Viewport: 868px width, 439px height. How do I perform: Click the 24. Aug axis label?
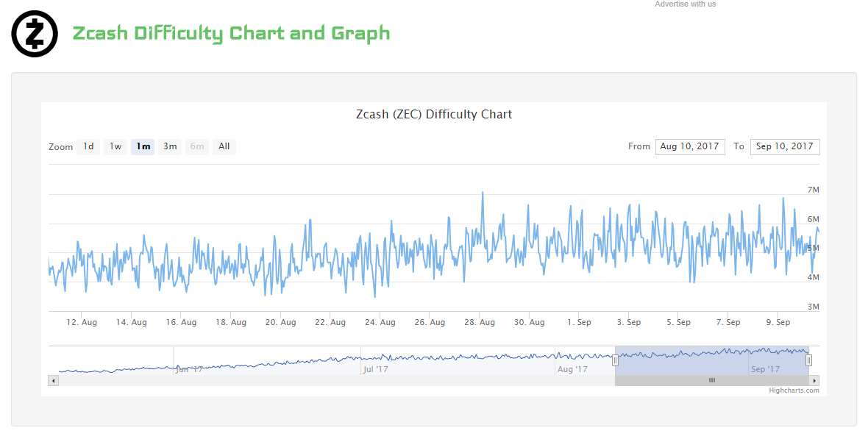coord(380,322)
